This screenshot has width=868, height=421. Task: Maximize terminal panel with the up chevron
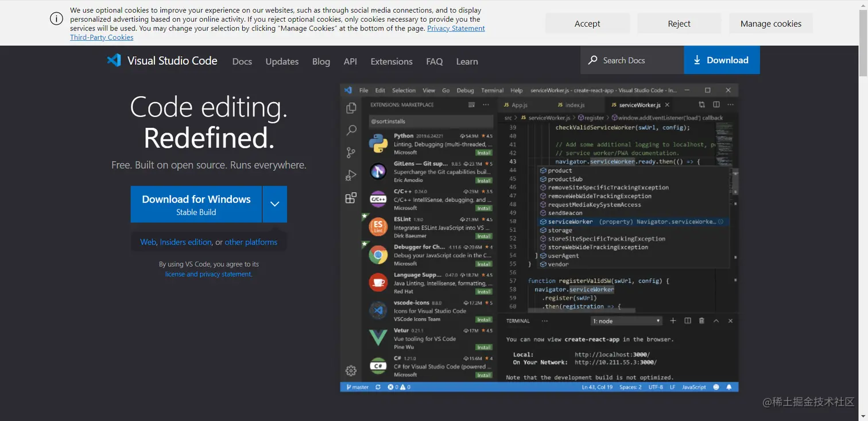[716, 321]
